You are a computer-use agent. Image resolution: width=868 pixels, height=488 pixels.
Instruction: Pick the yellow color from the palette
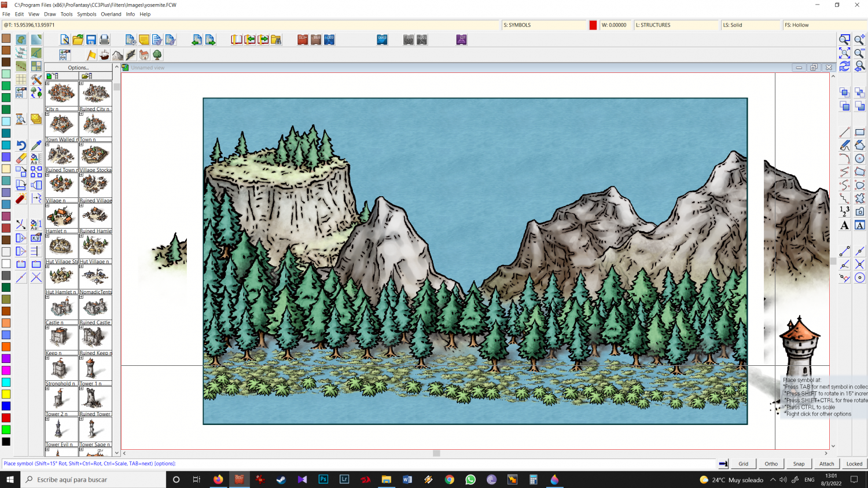coord(6,394)
